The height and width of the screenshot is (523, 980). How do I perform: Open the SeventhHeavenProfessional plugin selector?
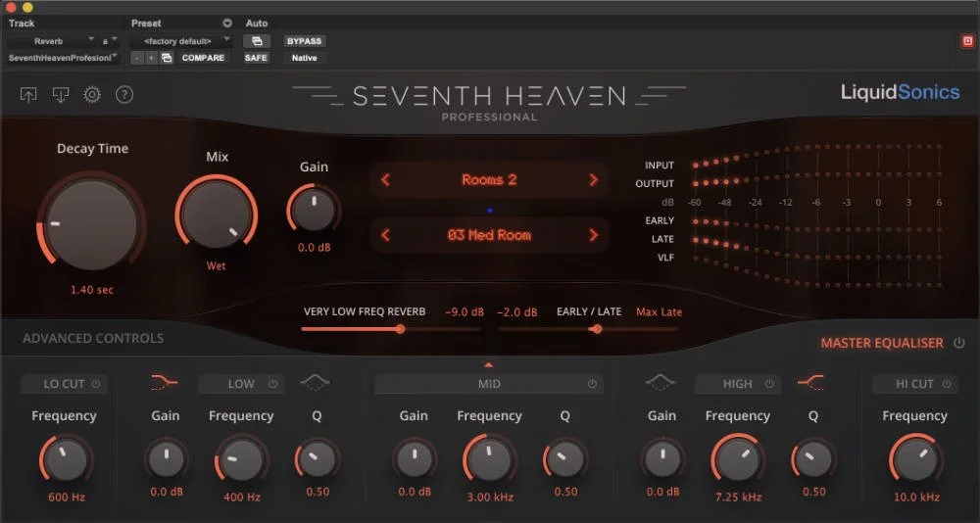(x=63, y=58)
